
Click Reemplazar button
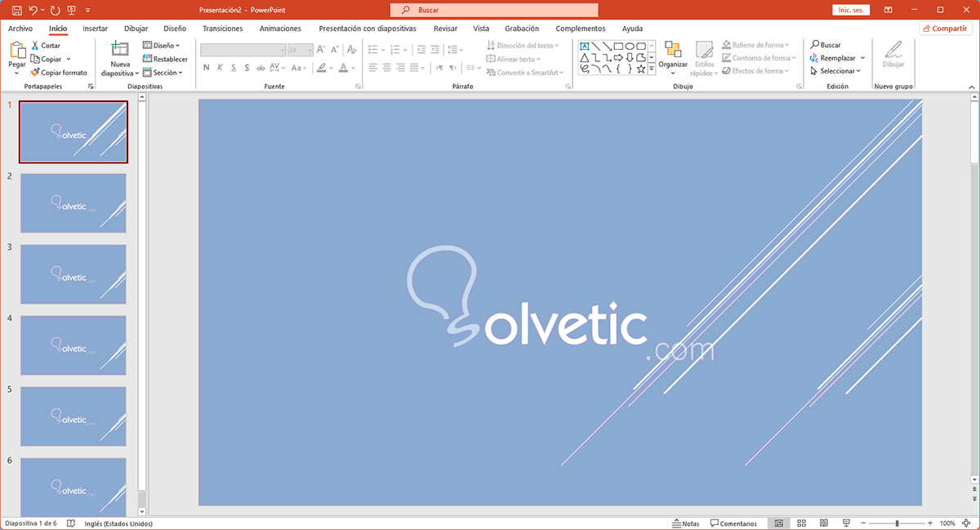(x=833, y=58)
